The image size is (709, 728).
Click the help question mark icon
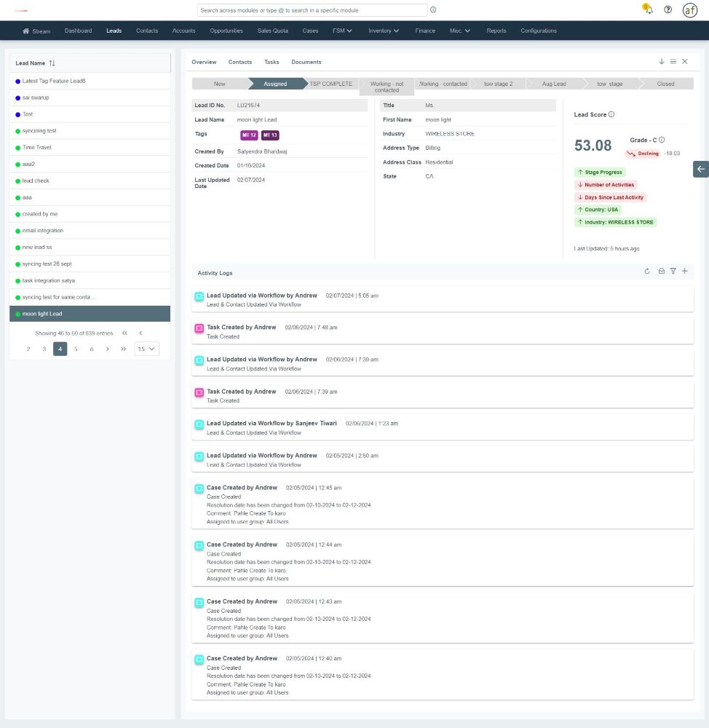click(x=668, y=9)
